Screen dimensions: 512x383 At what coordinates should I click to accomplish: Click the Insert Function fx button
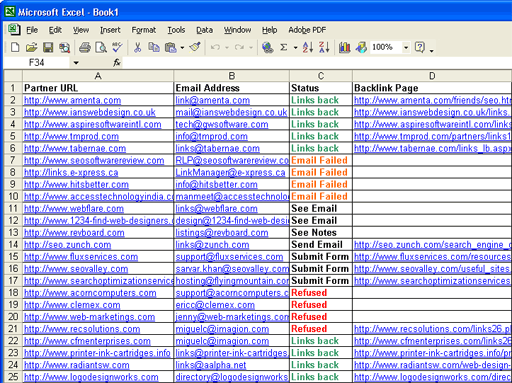click(117, 62)
